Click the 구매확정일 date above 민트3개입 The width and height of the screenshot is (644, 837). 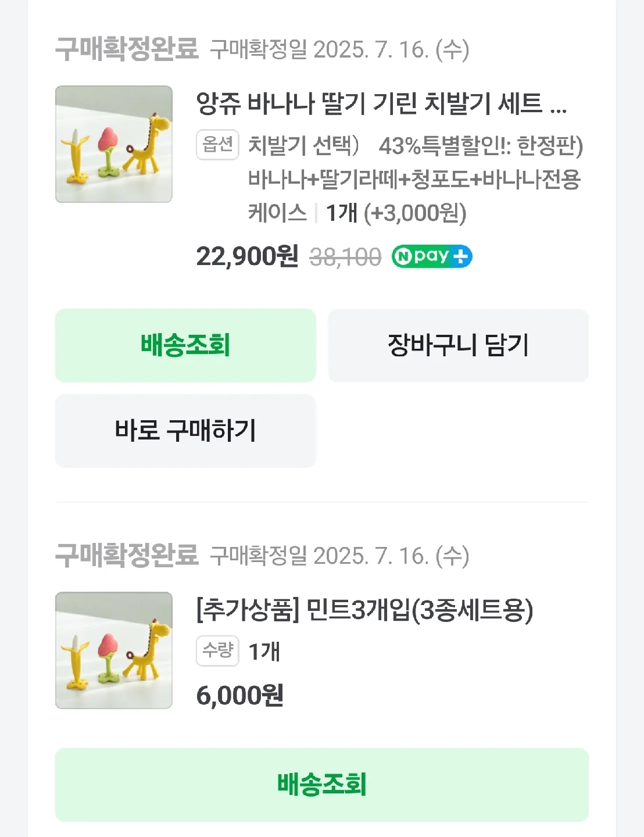(x=339, y=556)
